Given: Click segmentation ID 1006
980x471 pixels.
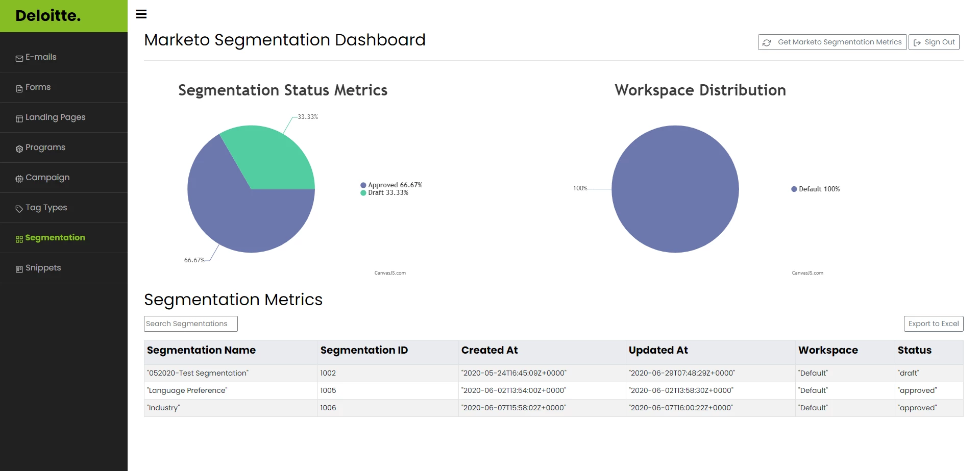Looking at the screenshot, I should click(x=388, y=408).
